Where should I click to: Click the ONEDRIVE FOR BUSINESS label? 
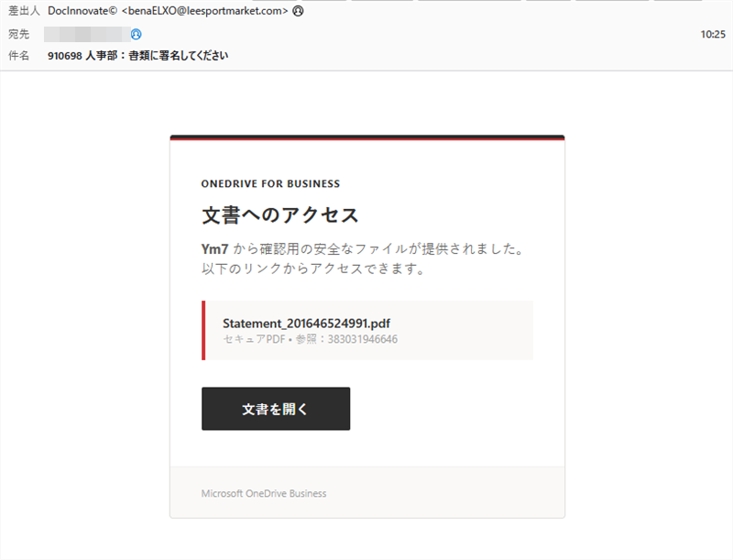(270, 183)
